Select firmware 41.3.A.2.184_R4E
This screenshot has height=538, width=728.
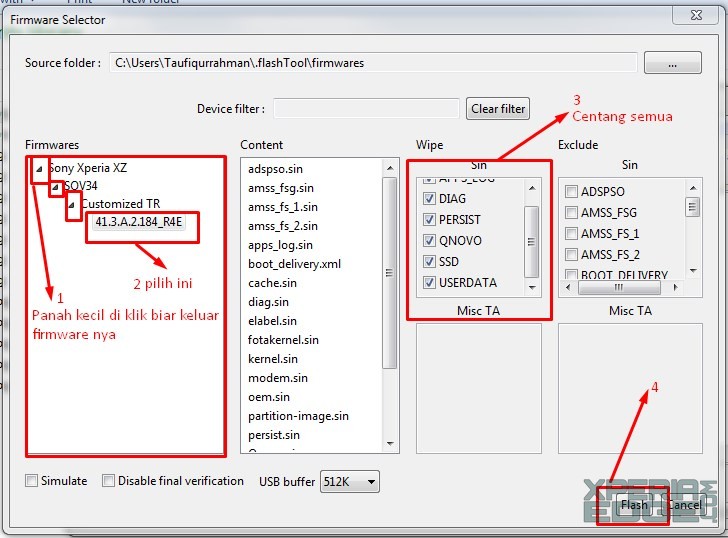138,222
